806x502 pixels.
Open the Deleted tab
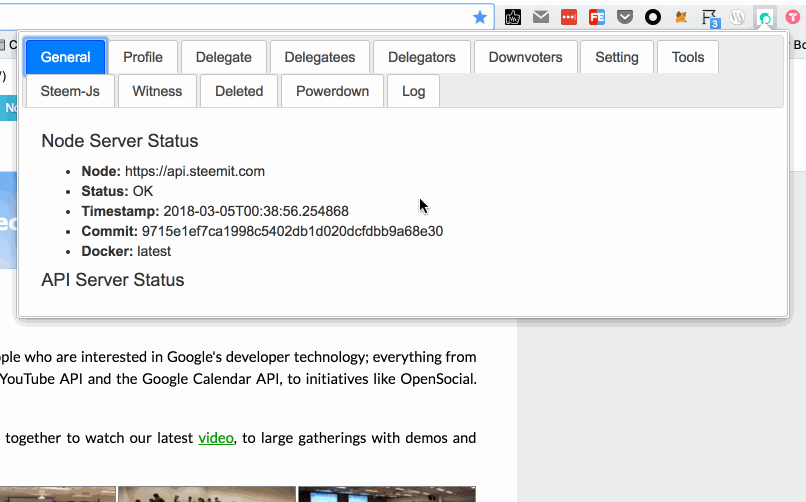pos(239,91)
